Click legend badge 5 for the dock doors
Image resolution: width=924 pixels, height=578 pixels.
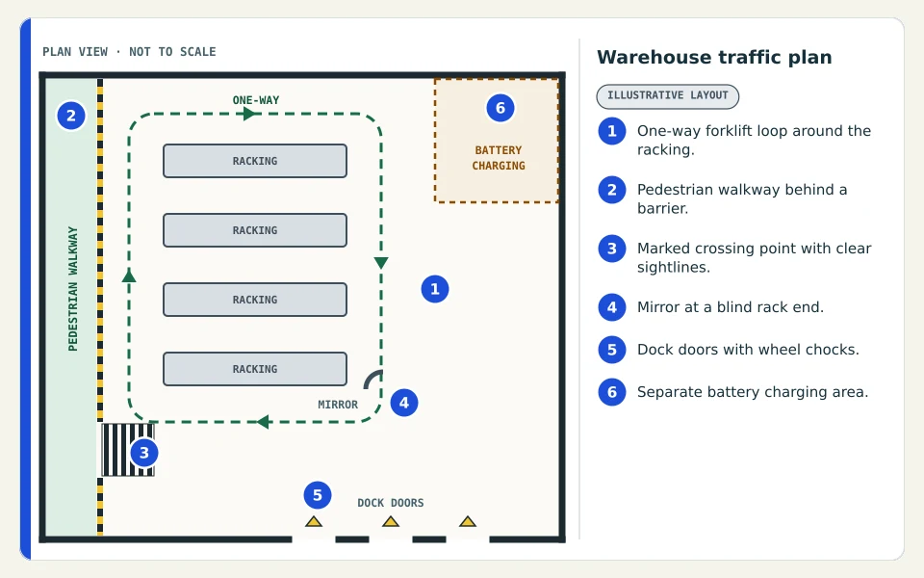pyautogui.click(x=612, y=350)
